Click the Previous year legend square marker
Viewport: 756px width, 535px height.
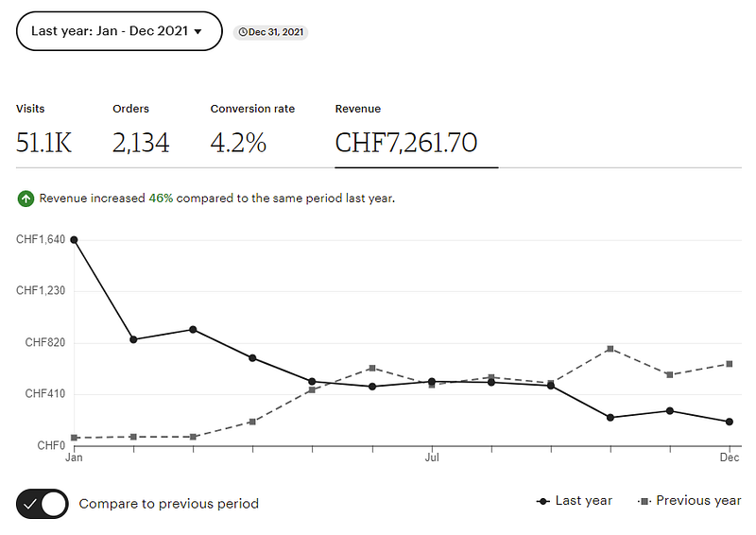(x=644, y=501)
